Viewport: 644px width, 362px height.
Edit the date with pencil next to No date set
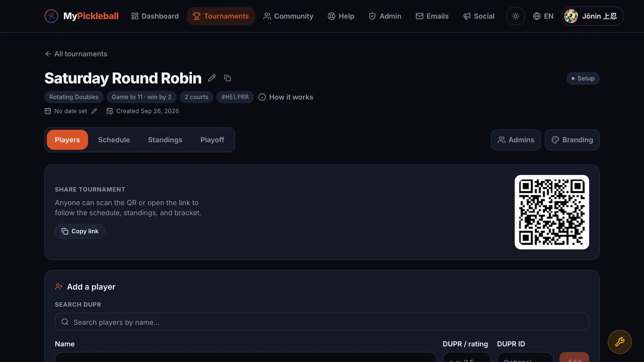(94, 111)
